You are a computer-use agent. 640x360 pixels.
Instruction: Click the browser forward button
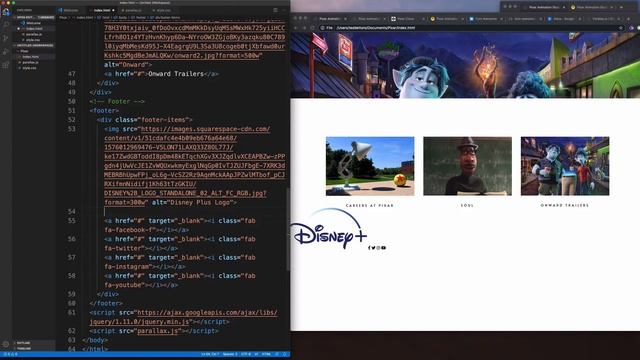(304, 28)
